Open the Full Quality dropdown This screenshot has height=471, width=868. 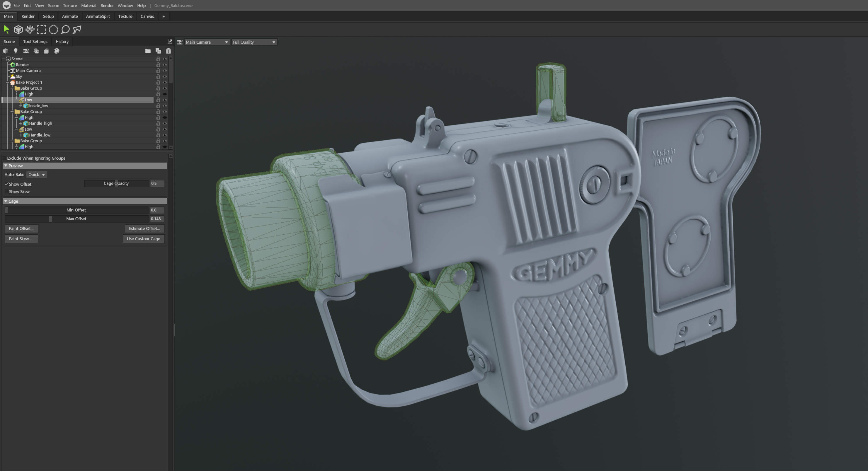[x=254, y=42]
